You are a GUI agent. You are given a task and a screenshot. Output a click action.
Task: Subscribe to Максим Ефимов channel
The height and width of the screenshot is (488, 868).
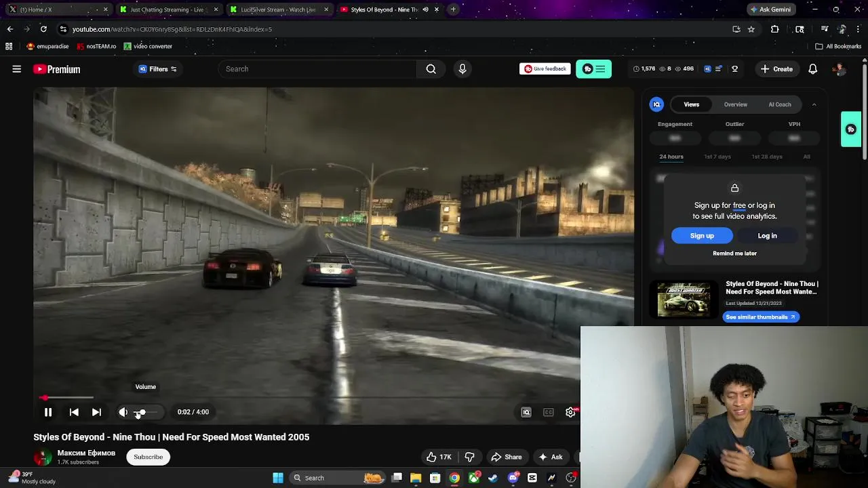click(148, 457)
